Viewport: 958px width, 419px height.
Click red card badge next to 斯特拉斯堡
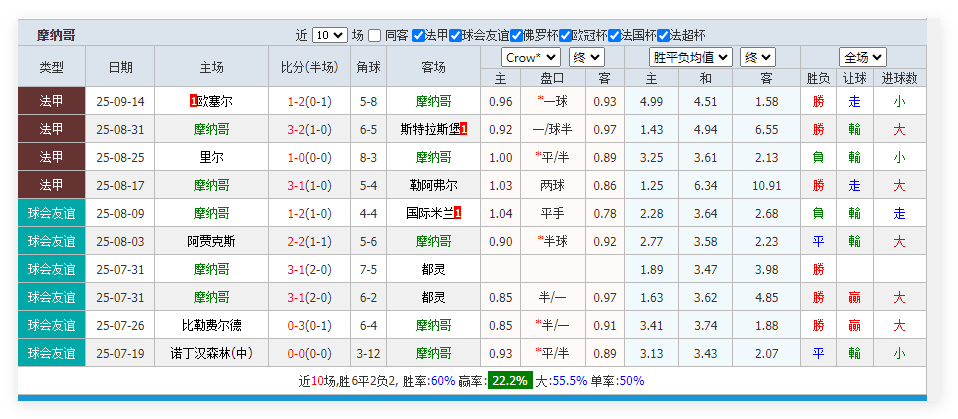[x=464, y=129]
